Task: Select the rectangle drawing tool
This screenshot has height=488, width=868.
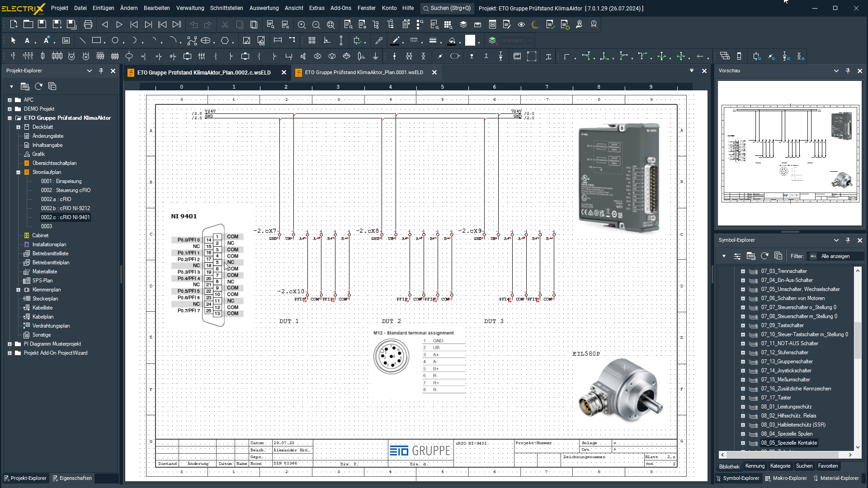Action: (x=96, y=40)
